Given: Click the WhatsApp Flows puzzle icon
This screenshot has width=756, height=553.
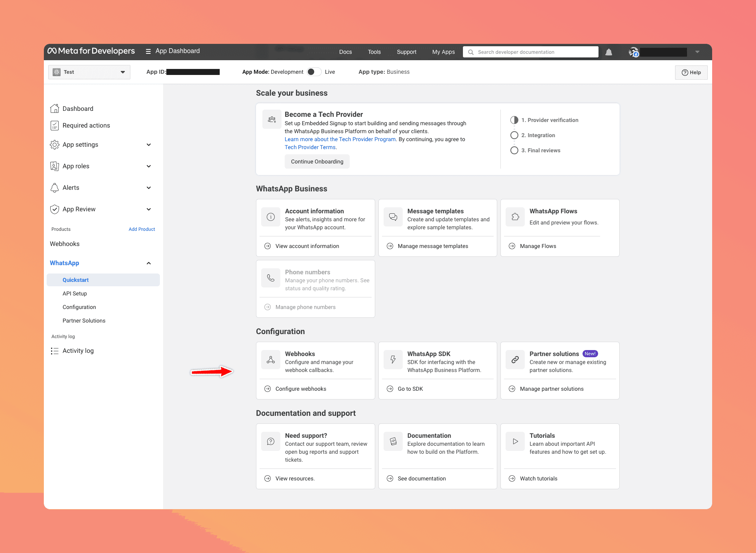Looking at the screenshot, I should click(x=515, y=217).
